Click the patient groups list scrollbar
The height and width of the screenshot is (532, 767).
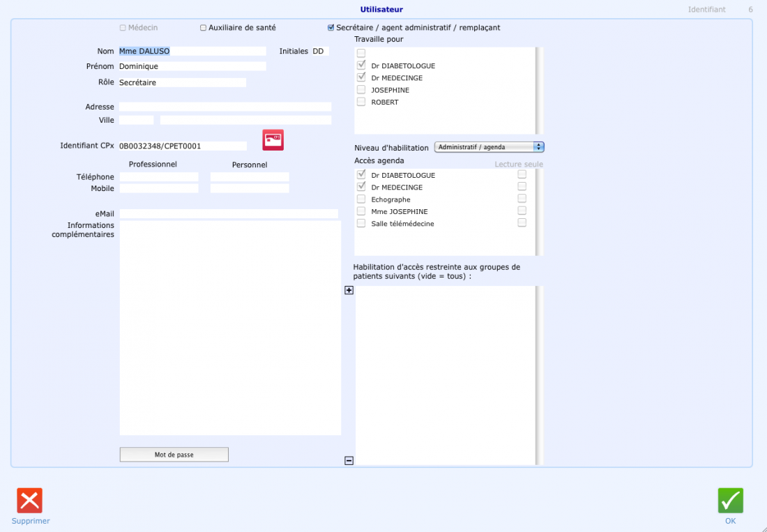pyautogui.click(x=540, y=376)
